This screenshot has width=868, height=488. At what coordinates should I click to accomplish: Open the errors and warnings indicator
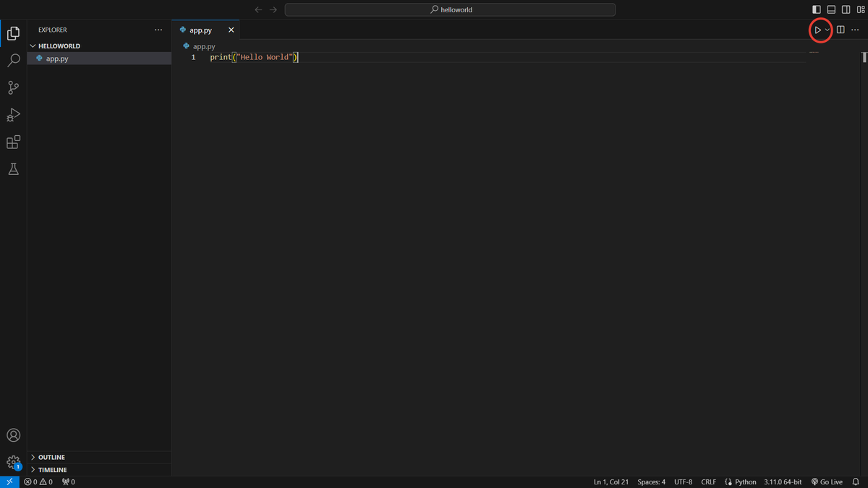pyautogui.click(x=38, y=481)
